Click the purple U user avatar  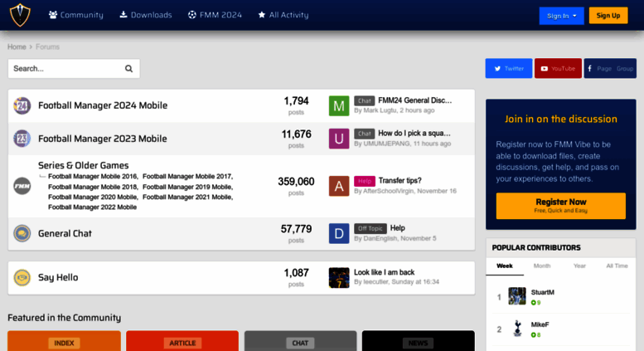339,139
